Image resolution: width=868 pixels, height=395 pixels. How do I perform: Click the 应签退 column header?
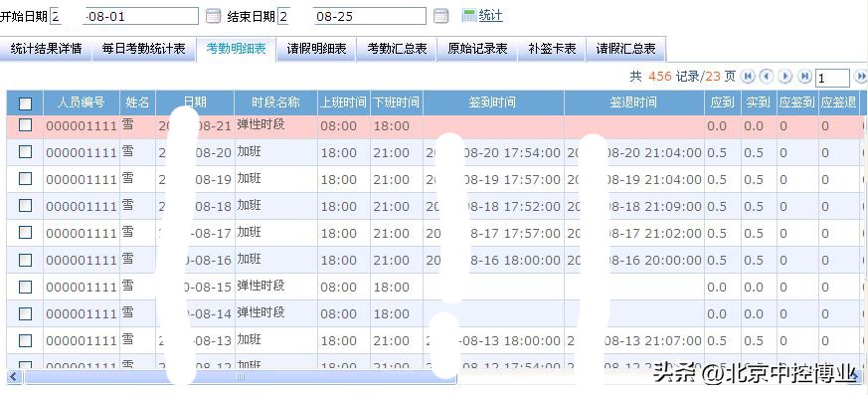point(838,102)
